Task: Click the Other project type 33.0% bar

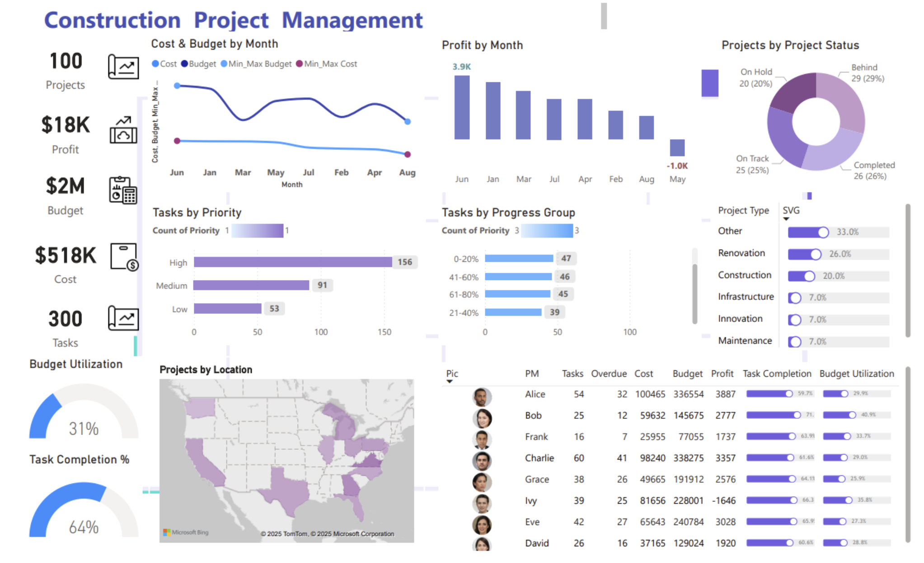Action: click(x=839, y=232)
